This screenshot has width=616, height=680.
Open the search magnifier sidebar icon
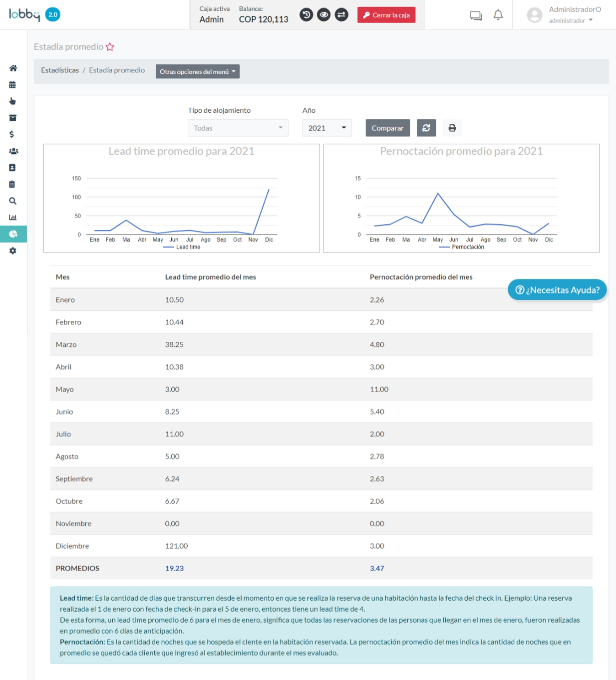(x=12, y=201)
